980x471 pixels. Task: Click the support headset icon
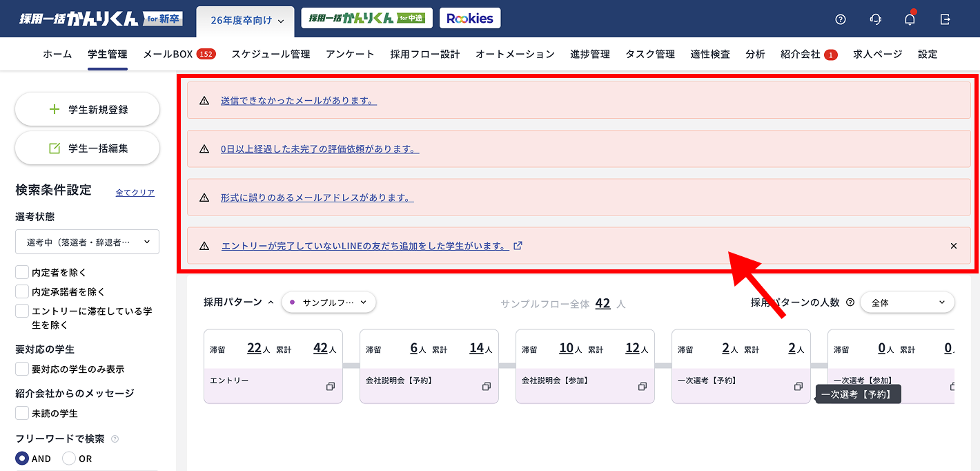[x=875, y=19]
